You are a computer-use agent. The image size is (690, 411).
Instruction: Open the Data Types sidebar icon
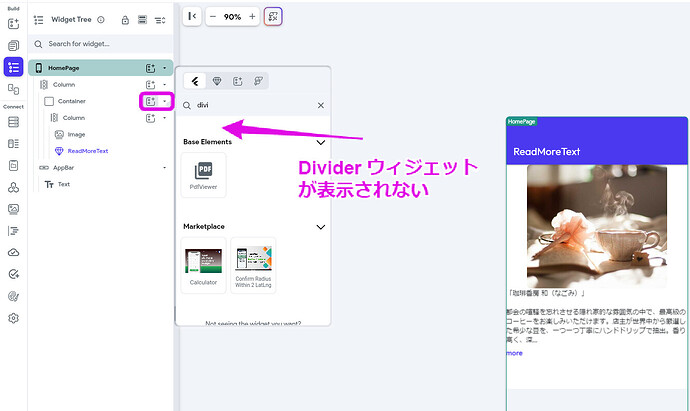pos(13,143)
